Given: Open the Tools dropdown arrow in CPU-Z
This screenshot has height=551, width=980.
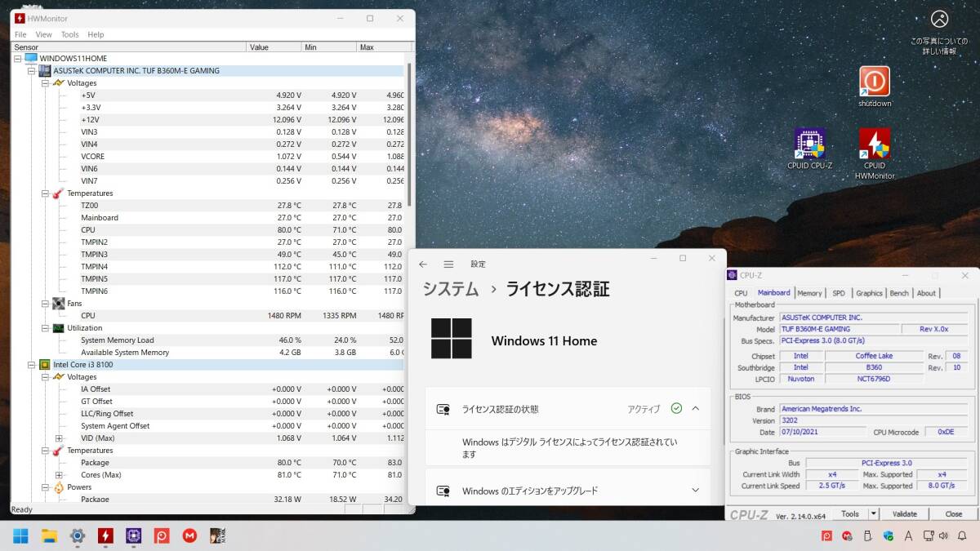Looking at the screenshot, I should (x=873, y=514).
